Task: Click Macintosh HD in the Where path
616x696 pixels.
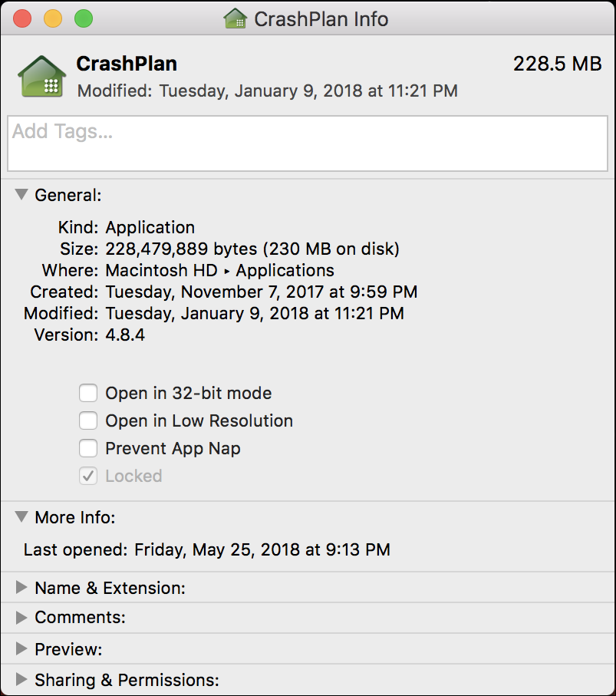Action: pos(162,270)
